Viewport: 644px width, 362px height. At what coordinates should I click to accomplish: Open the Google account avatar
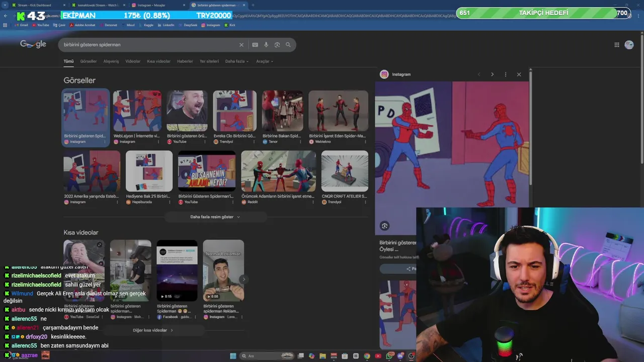click(629, 45)
